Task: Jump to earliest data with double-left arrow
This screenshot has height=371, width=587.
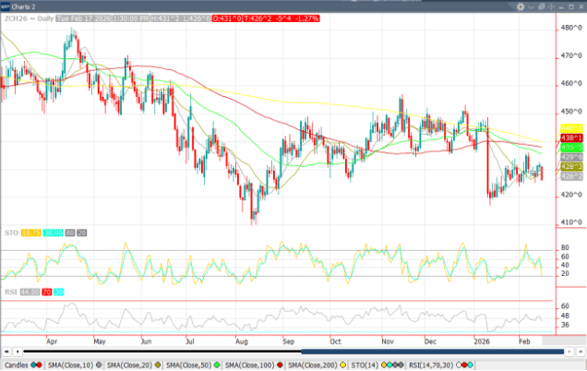Action: pyautogui.click(x=6, y=352)
